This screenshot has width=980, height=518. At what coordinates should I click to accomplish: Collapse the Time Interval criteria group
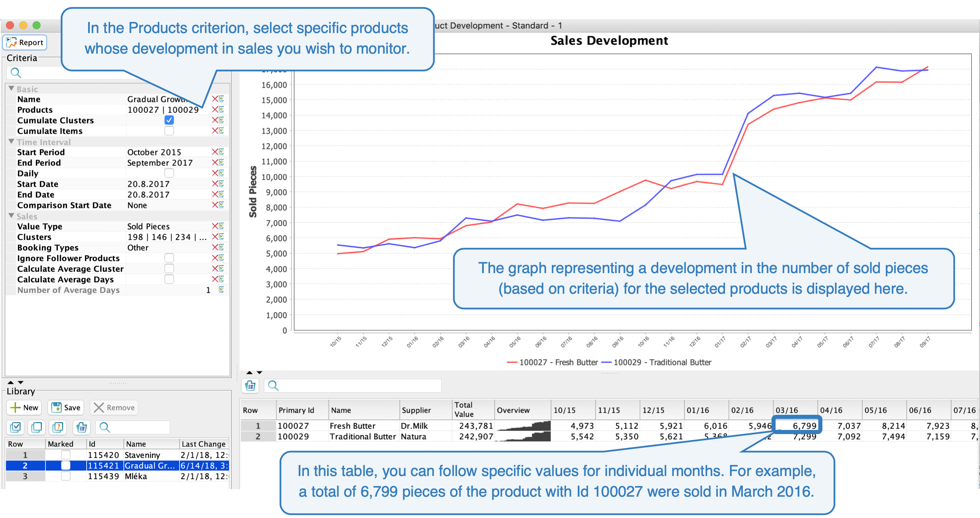11,141
